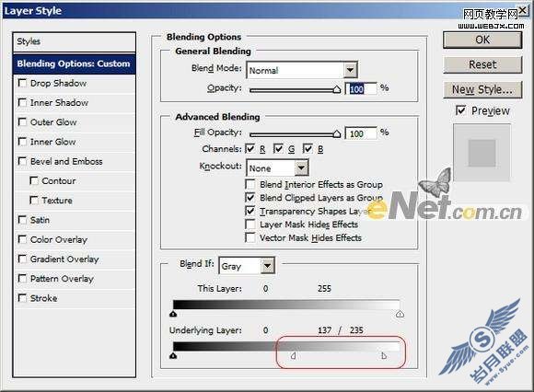Screen dimensions: 534x392
Task: Select the Styles list entry
Action: tap(75, 41)
